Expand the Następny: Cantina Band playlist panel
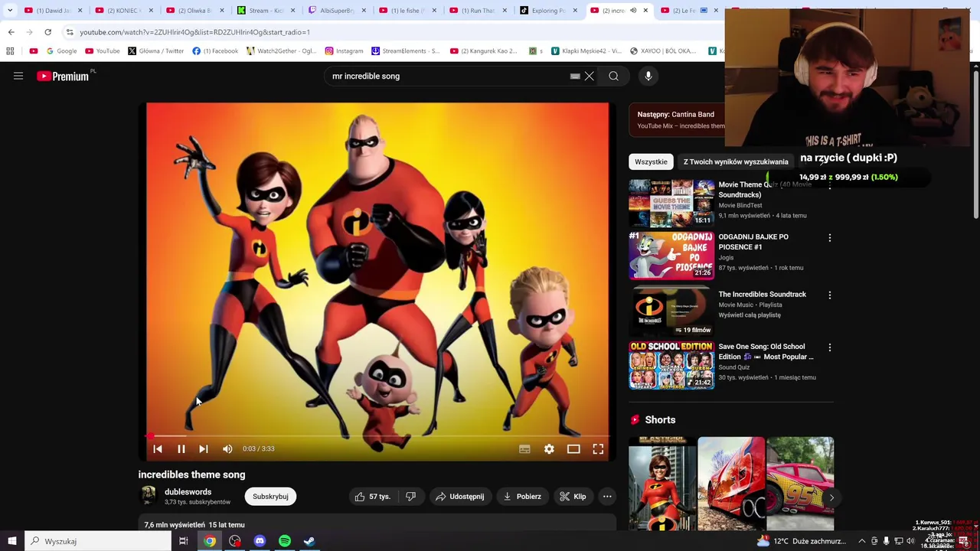This screenshot has width=980, height=551. (x=677, y=119)
